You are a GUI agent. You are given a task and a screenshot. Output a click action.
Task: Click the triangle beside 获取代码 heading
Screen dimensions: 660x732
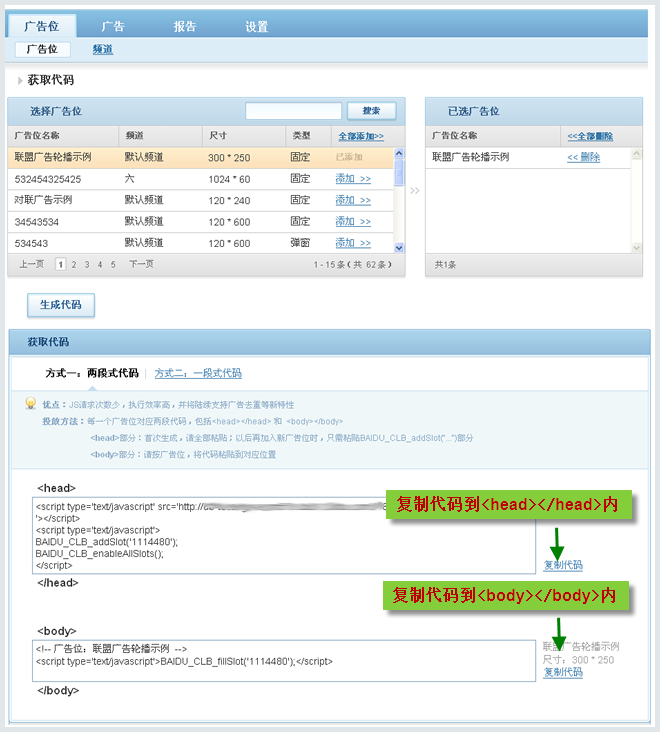pyautogui.click(x=20, y=81)
